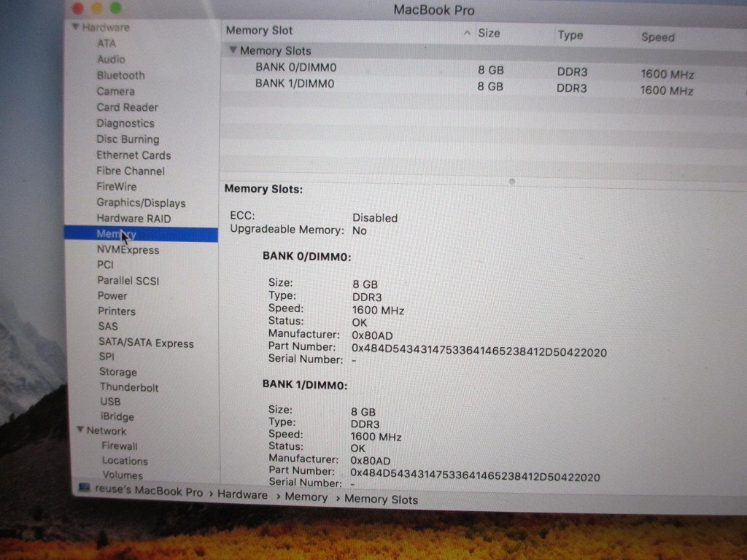This screenshot has height=560, width=747.
Task: Show Volumes under Network
Action: pos(123,475)
